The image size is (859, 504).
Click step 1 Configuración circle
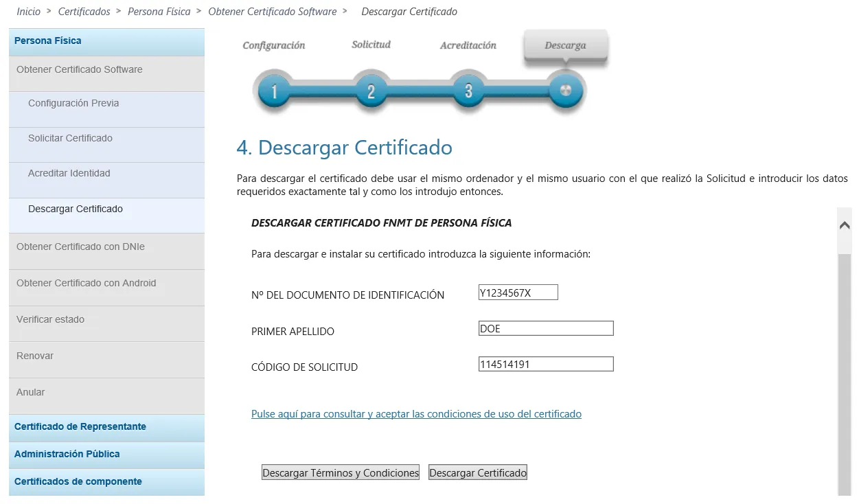(x=274, y=92)
